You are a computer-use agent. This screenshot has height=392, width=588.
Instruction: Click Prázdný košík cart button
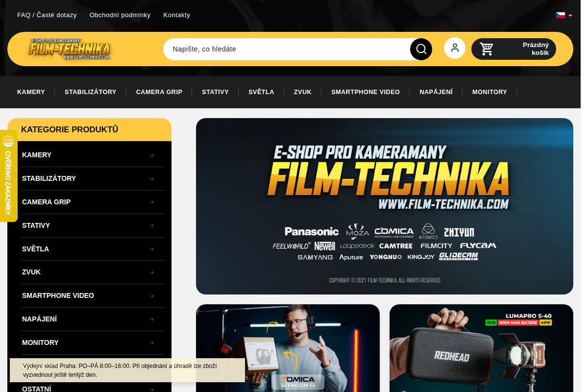tap(514, 49)
